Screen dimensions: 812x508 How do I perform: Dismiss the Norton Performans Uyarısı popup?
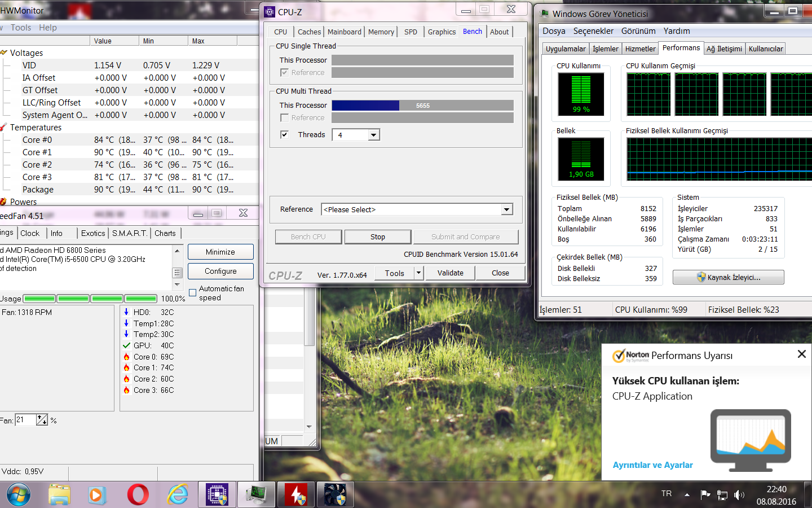(x=802, y=354)
